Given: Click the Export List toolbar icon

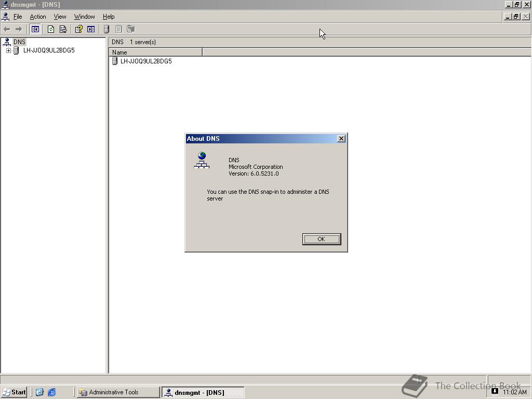Looking at the screenshot, I should [63, 29].
